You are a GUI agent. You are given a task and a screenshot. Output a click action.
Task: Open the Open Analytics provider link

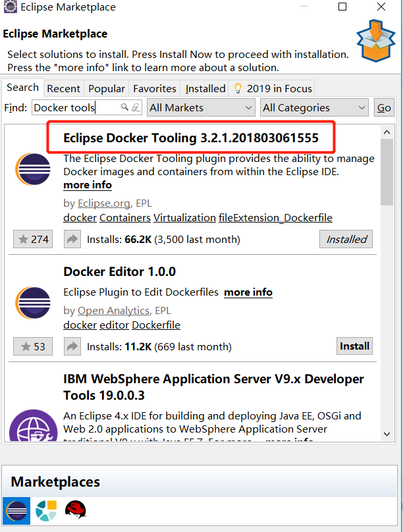point(114,311)
